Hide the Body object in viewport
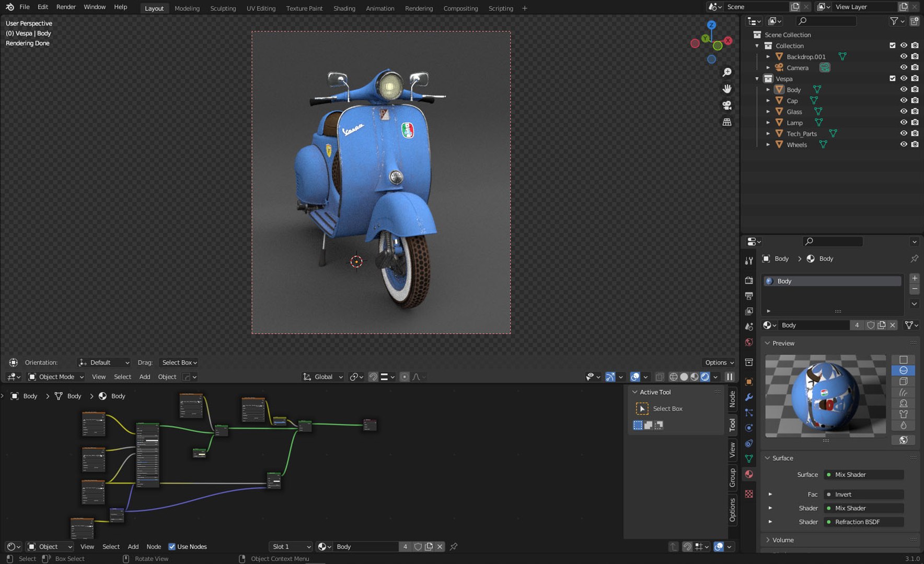 coord(904,90)
